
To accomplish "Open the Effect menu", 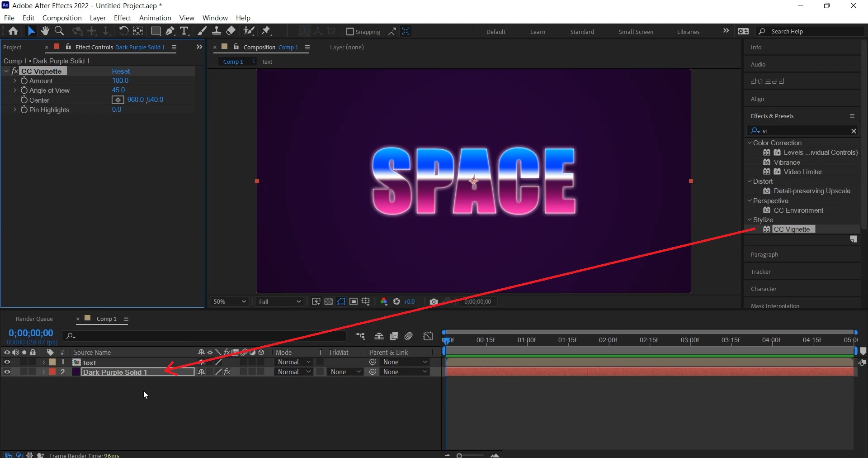I will [x=123, y=18].
